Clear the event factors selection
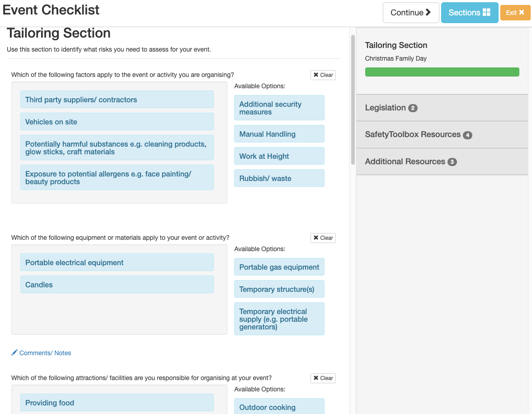532x414 pixels. pos(323,75)
